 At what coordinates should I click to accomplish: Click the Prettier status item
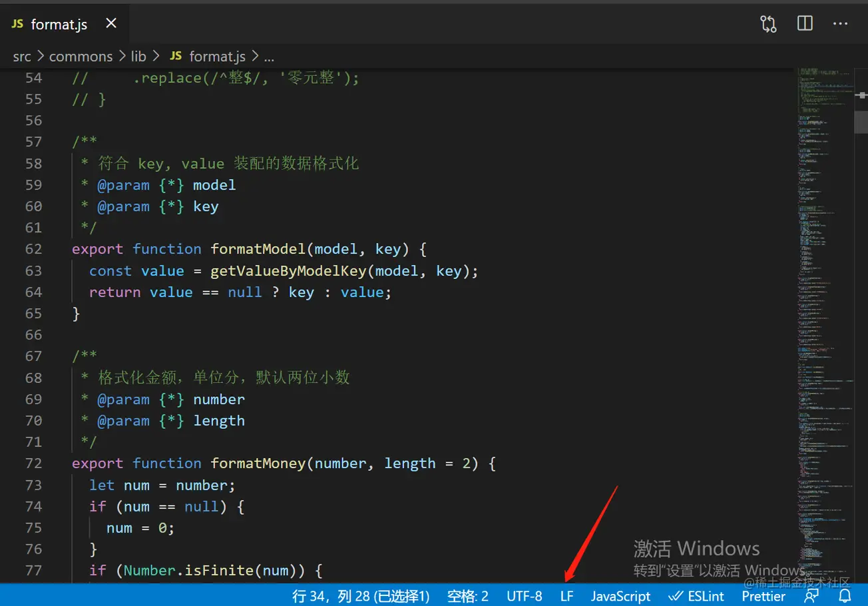click(763, 596)
